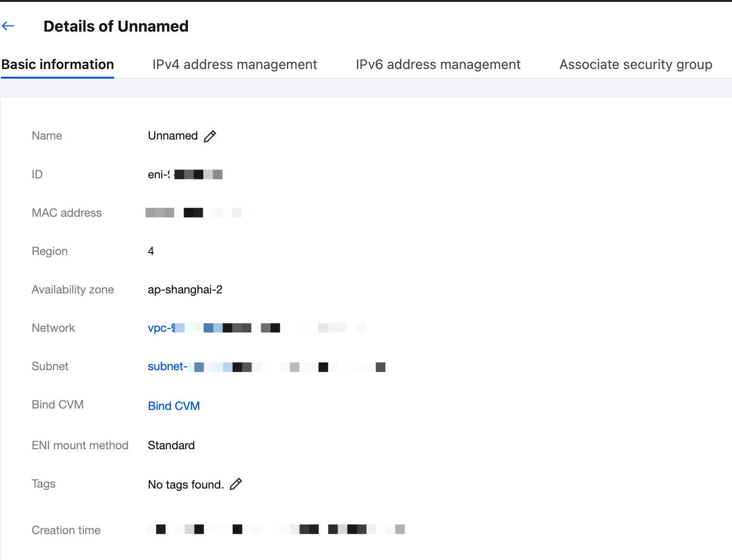The width and height of the screenshot is (732, 560).
Task: Select the Basic information tab
Action: pyautogui.click(x=58, y=65)
